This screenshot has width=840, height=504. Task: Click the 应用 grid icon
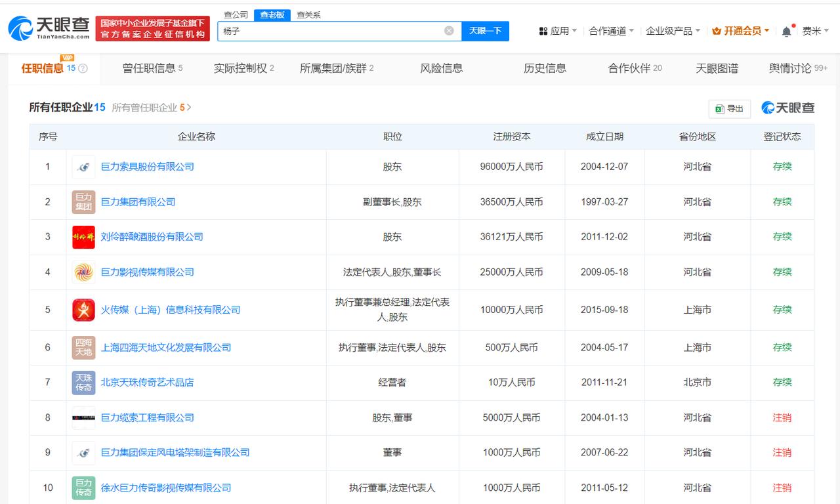coord(543,31)
